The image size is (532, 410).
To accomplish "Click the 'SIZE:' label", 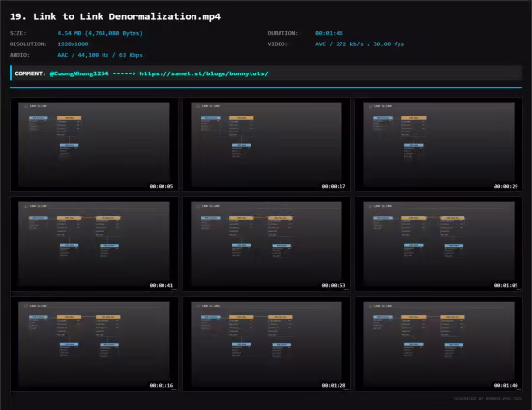I will coord(18,33).
